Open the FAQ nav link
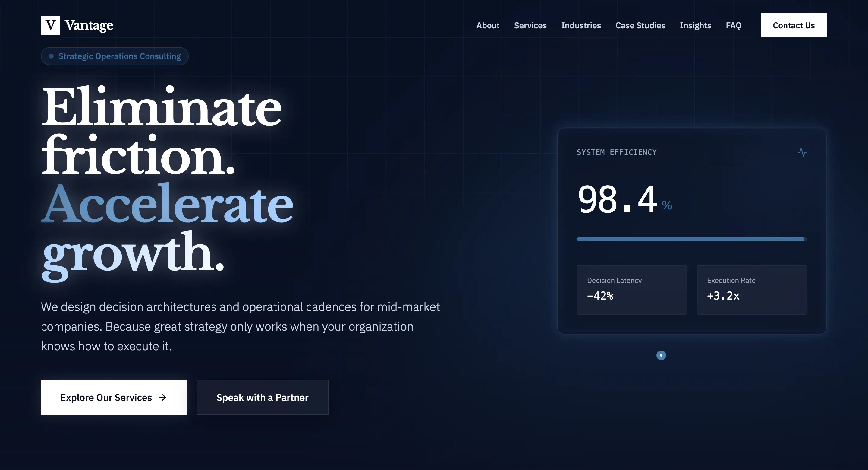 [733, 25]
